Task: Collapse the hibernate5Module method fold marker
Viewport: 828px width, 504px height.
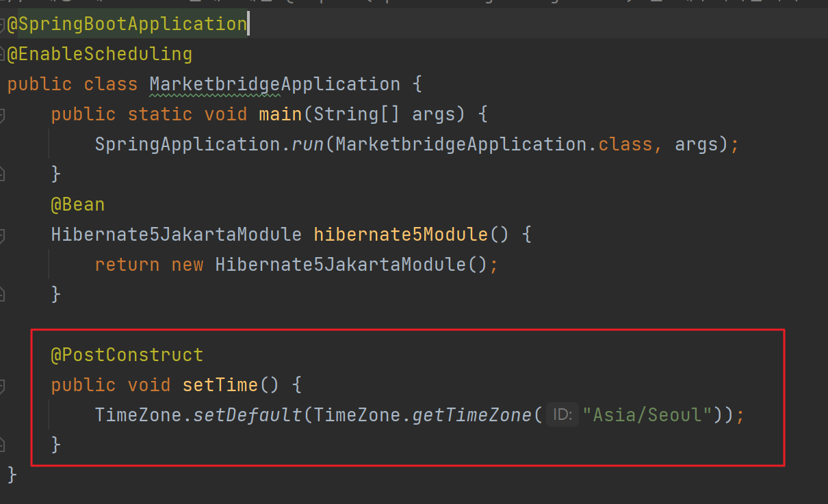Action: (x=2, y=236)
